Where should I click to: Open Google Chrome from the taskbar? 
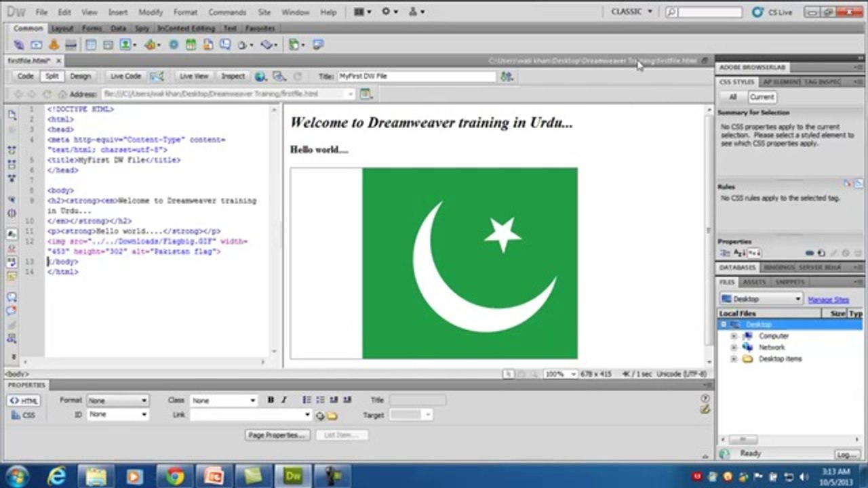point(176,476)
